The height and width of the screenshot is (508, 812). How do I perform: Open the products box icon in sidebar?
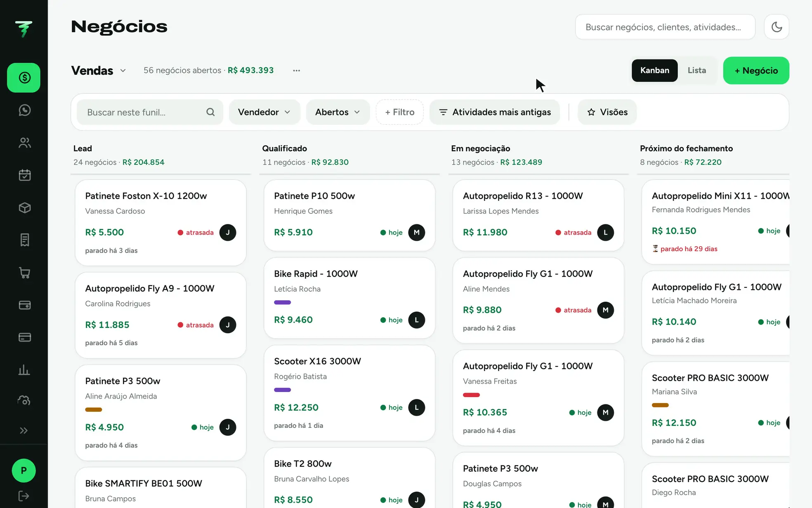pyautogui.click(x=24, y=207)
